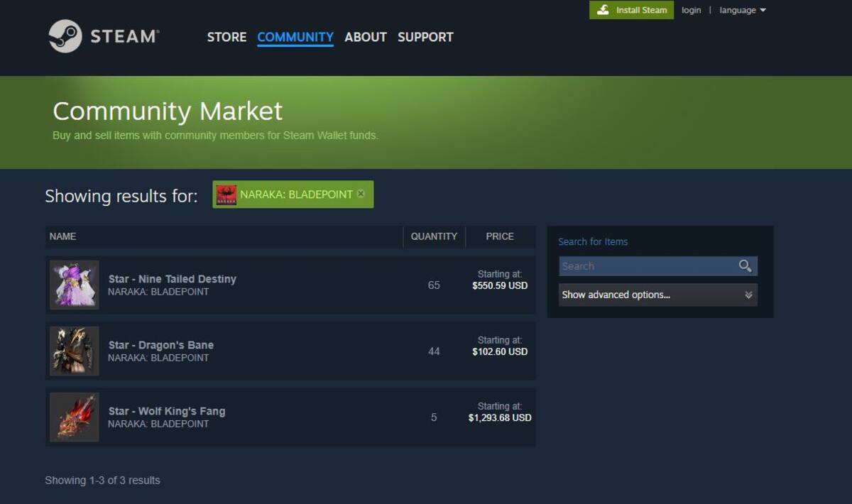Open Star - Wolf King's Fang image
This screenshot has height=504, width=852.
point(75,417)
